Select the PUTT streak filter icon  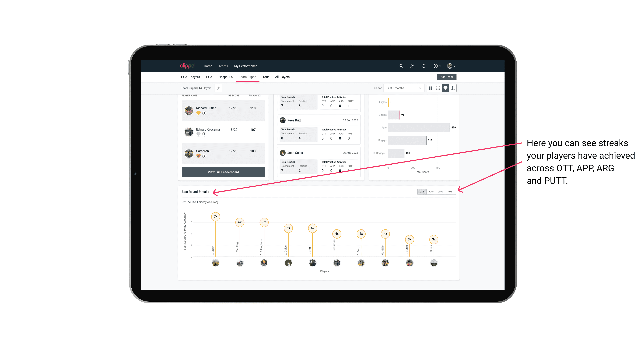[x=450, y=192]
